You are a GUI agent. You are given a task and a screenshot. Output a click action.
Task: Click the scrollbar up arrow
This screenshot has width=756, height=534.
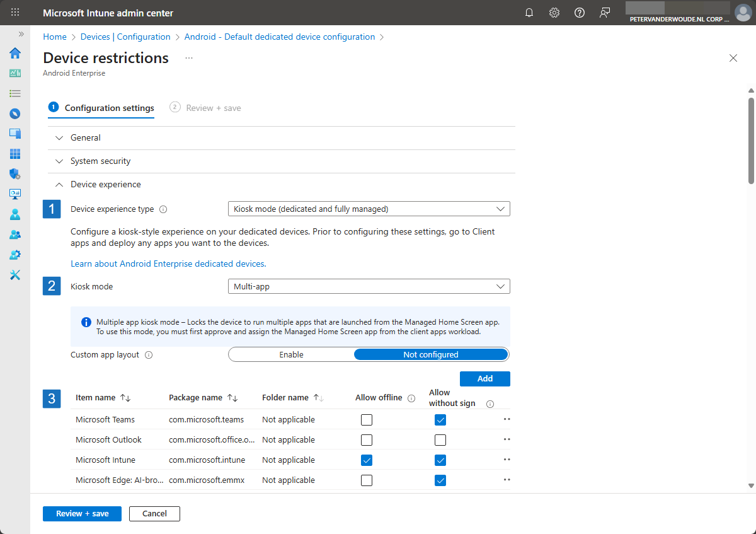(x=751, y=90)
